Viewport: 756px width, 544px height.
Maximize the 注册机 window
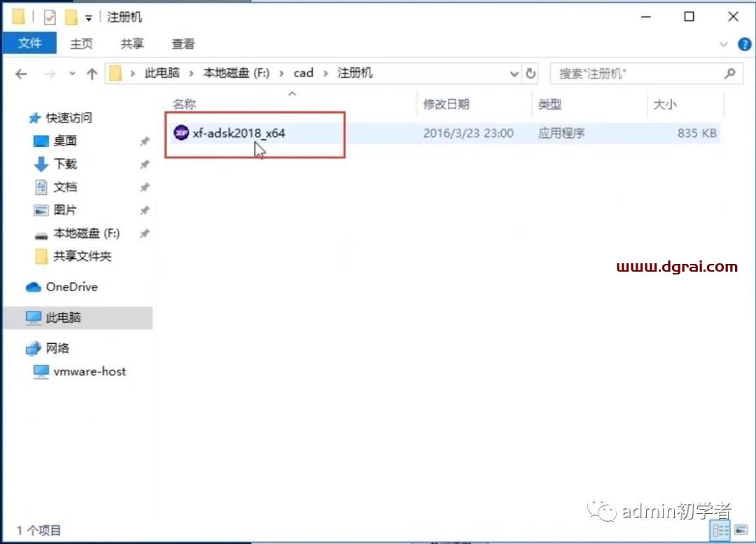pos(689,17)
